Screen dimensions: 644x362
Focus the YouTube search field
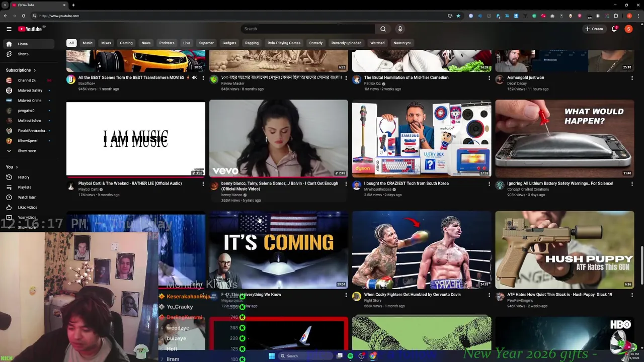coord(307,29)
